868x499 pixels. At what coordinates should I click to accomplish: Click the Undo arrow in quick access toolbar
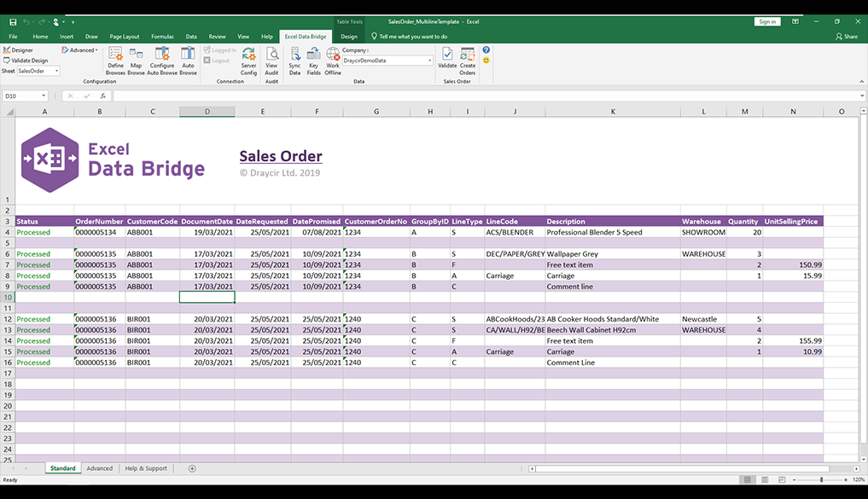(x=26, y=22)
